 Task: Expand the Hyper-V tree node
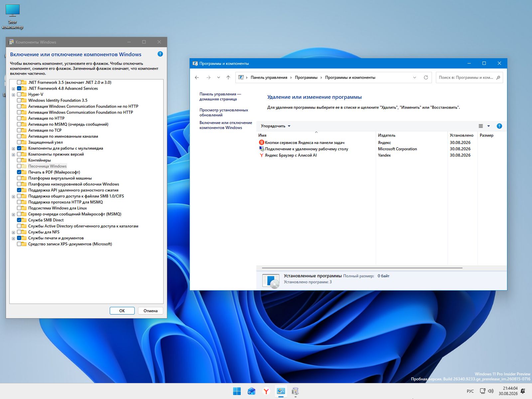(13, 95)
